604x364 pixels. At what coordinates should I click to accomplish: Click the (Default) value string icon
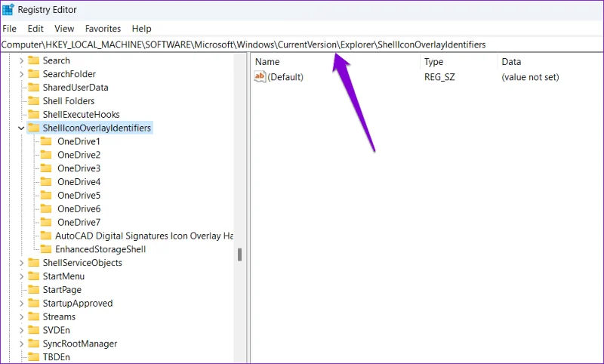[x=260, y=77]
